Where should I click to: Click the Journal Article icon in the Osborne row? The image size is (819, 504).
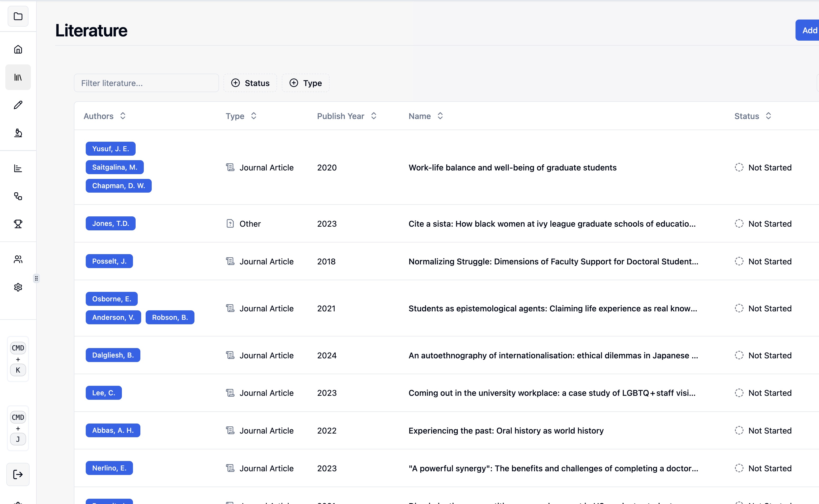[230, 308]
